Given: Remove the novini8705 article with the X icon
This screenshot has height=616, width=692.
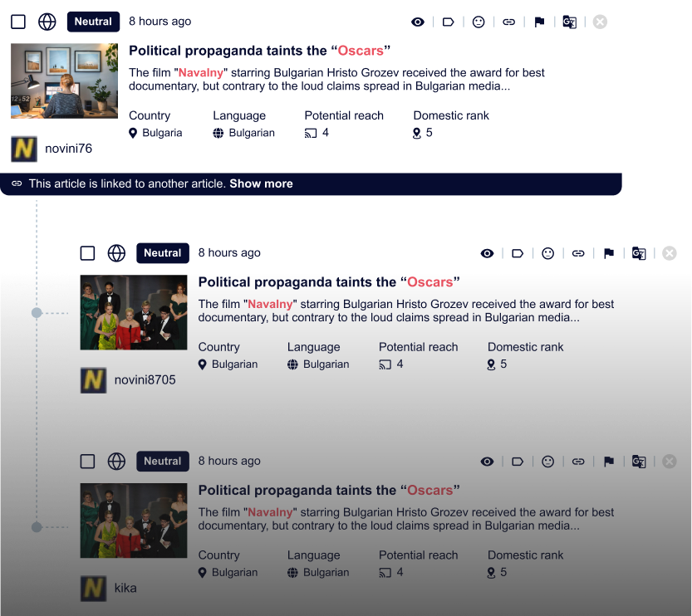Looking at the screenshot, I should [x=669, y=253].
